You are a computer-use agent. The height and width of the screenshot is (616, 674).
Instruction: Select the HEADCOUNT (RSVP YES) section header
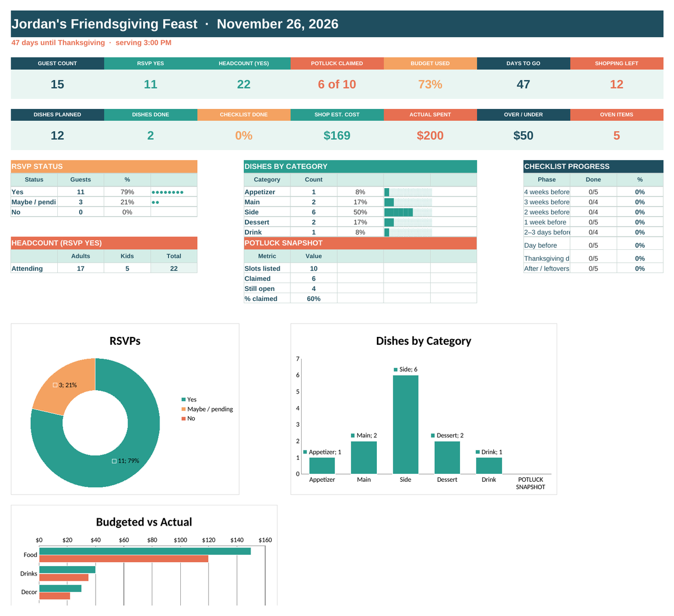click(x=104, y=243)
